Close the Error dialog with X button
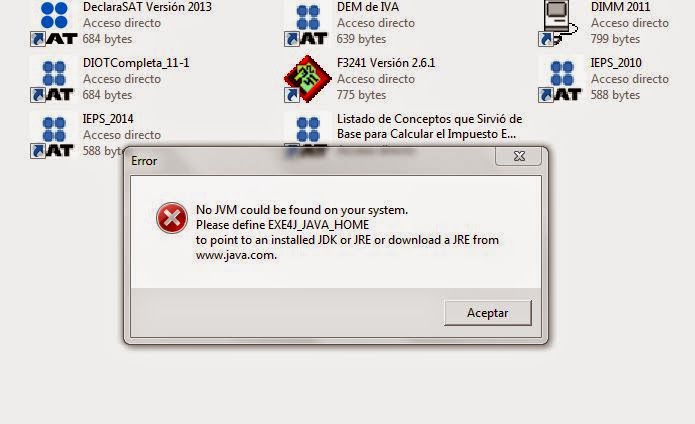Viewport: 695px width, 424px height. pos(519,156)
